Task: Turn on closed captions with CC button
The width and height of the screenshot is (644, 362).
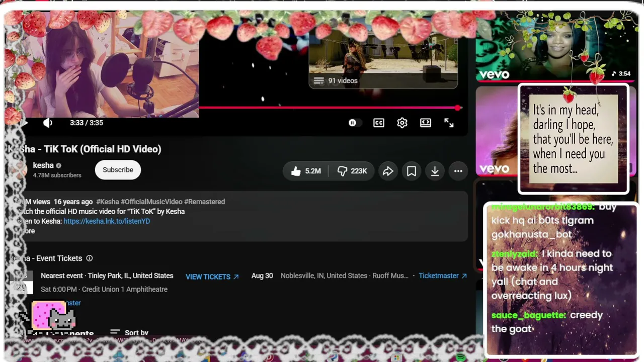Action: pyautogui.click(x=379, y=123)
